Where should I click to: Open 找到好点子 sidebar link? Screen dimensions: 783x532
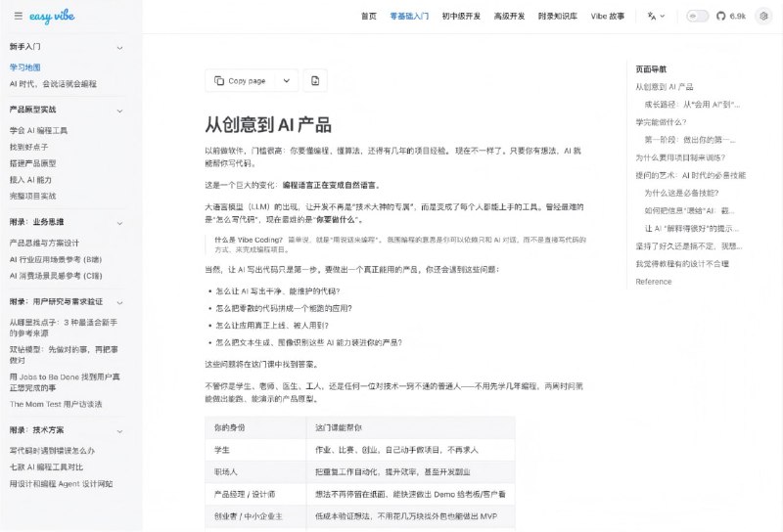tap(29, 147)
